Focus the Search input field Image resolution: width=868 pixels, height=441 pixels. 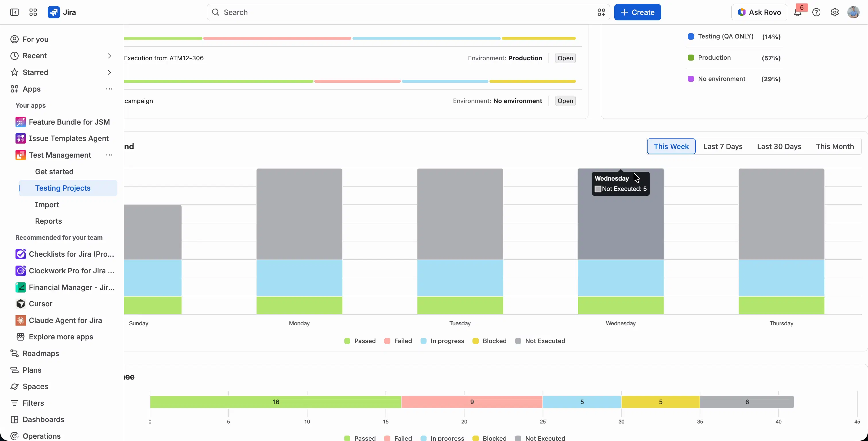pyautogui.click(x=408, y=12)
